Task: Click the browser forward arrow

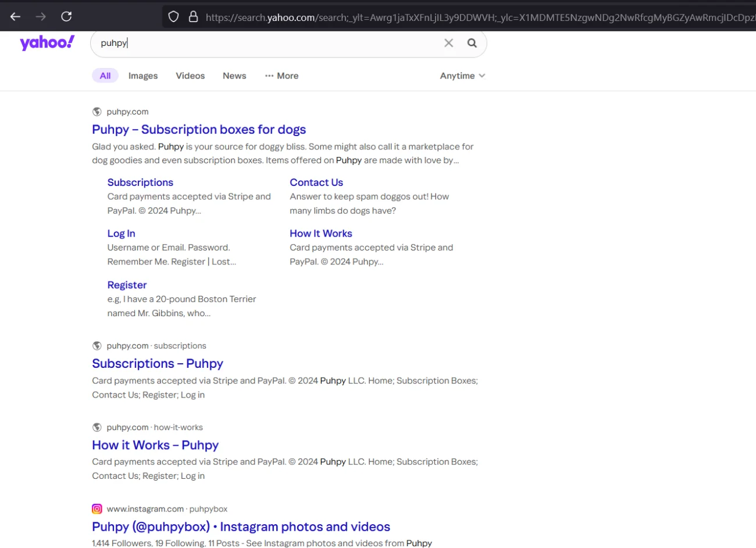Action: [41, 16]
